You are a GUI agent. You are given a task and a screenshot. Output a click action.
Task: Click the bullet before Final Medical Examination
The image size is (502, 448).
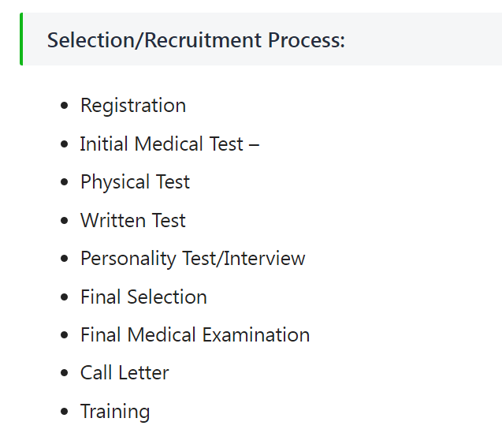[x=65, y=335]
